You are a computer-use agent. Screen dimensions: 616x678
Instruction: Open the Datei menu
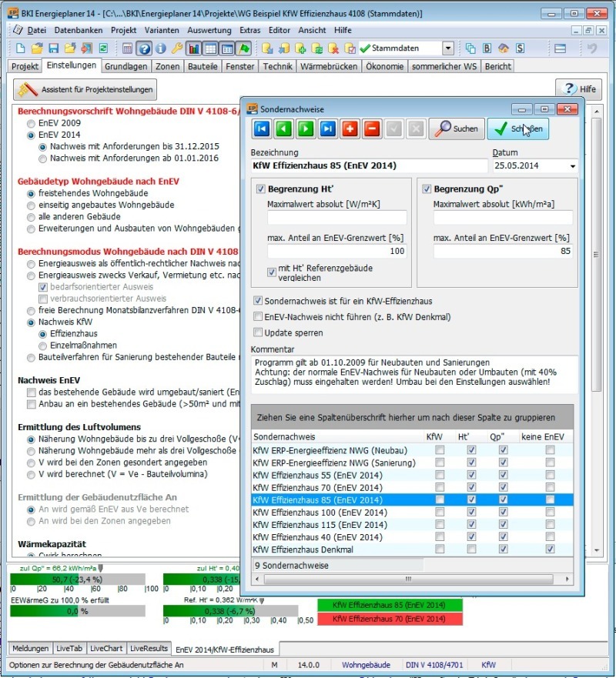click(36, 30)
